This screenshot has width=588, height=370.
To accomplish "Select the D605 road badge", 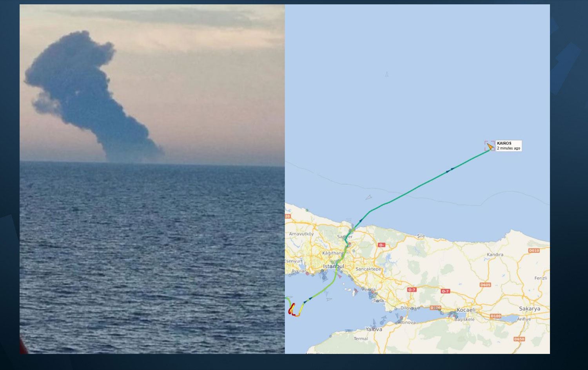I will 485,285.
